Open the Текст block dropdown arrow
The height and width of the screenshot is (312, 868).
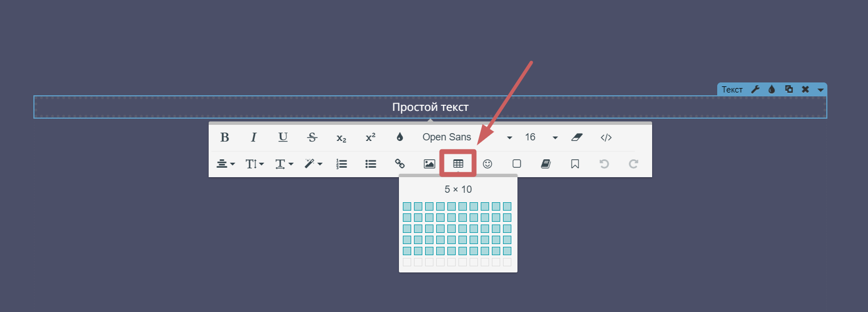coord(820,90)
